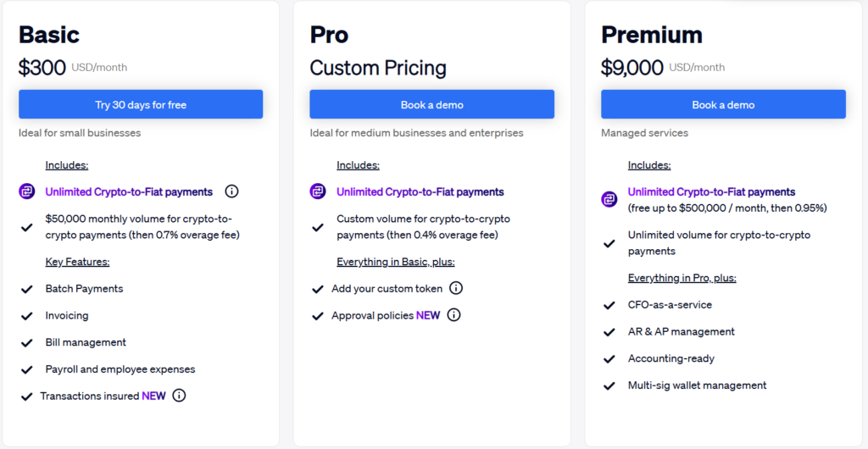Click Everything in Pro, plus heading
Screen dimensions: 868x449
click(682, 278)
